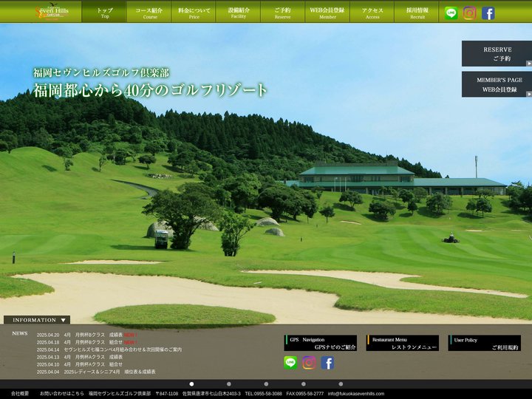Screen dimensions: 532x399
Task: Open the WEB会員登録 Member menu item
Action: [327, 13]
